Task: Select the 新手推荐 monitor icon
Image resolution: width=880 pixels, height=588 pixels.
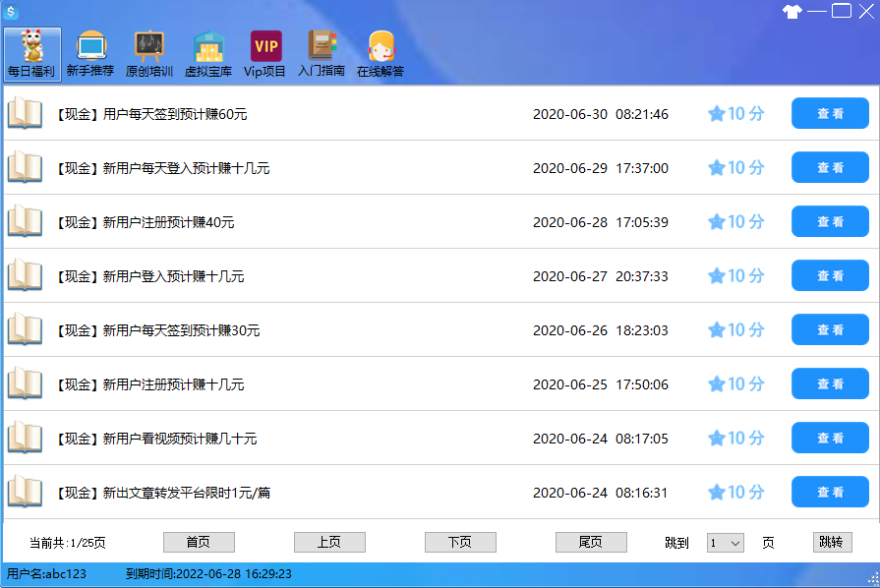Action: point(89,47)
